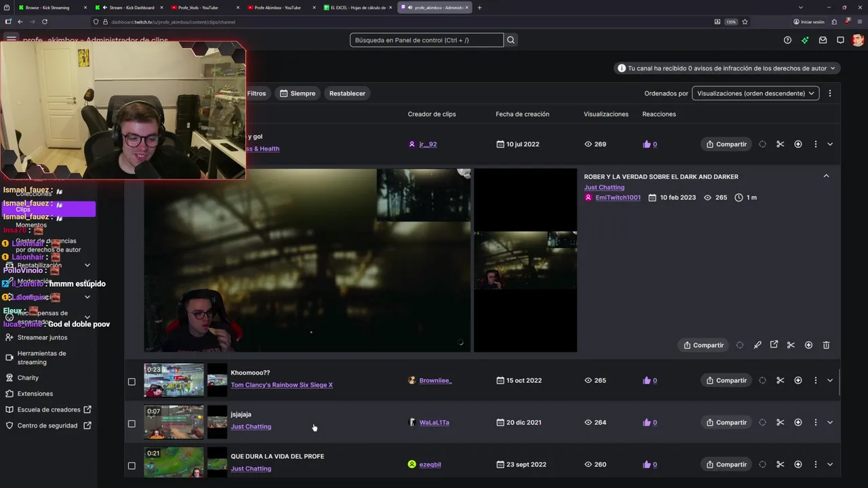Open the user avatar menu
The width and height of the screenshot is (868, 488).
pos(858,40)
